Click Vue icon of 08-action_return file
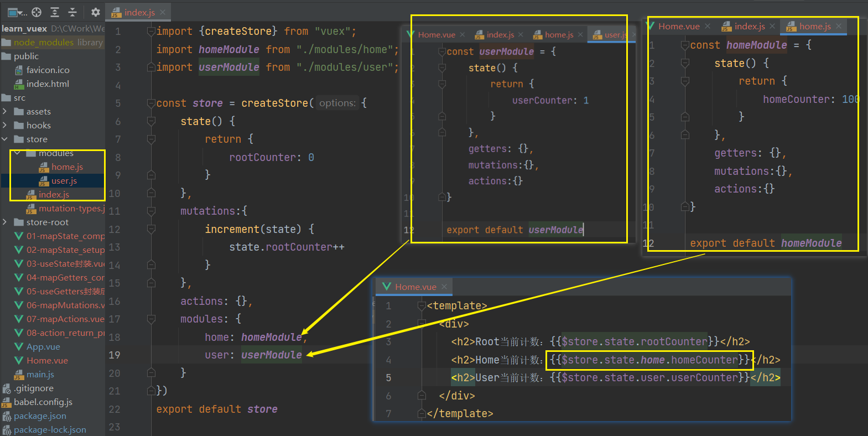Viewport: 868px width, 436px height. tap(19, 333)
